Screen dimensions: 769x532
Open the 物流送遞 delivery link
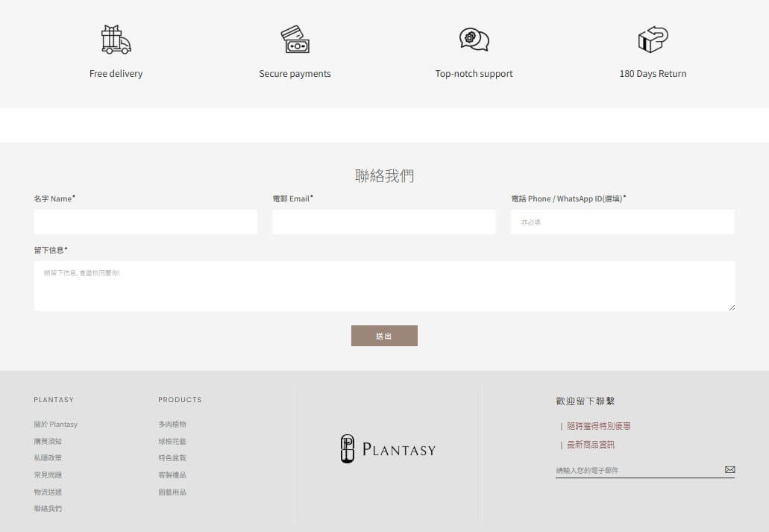click(x=48, y=492)
